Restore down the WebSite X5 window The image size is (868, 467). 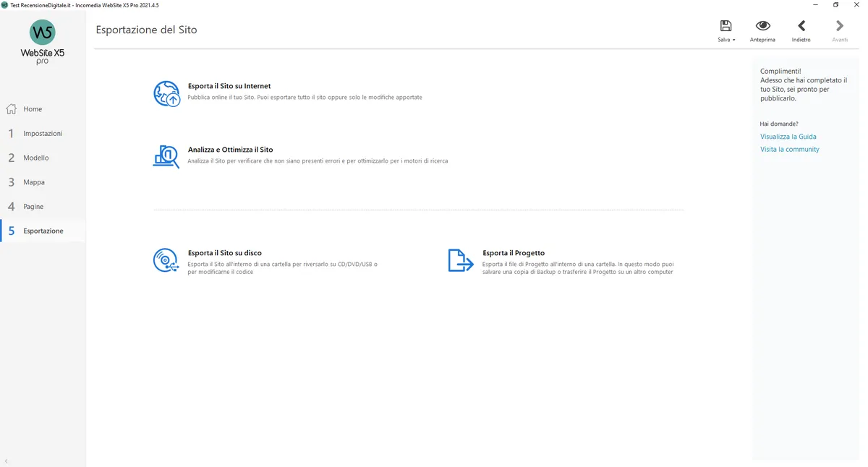pyautogui.click(x=835, y=5)
